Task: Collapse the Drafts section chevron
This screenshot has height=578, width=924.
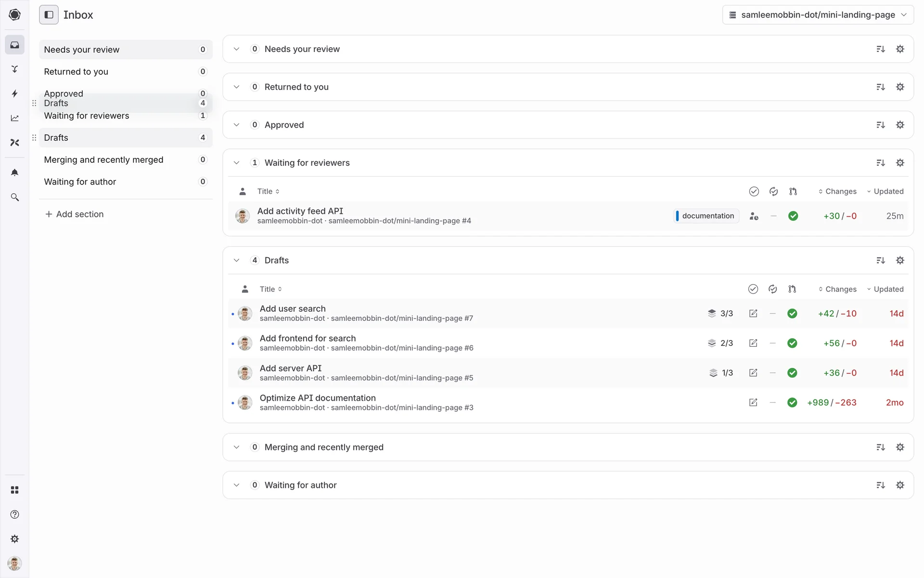Action: (x=236, y=261)
